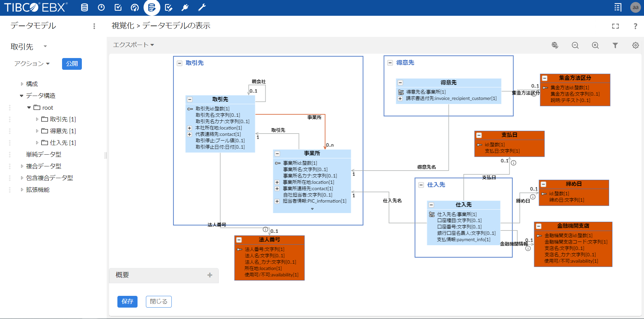
Task: Click the 保存 button
Action: tap(127, 302)
